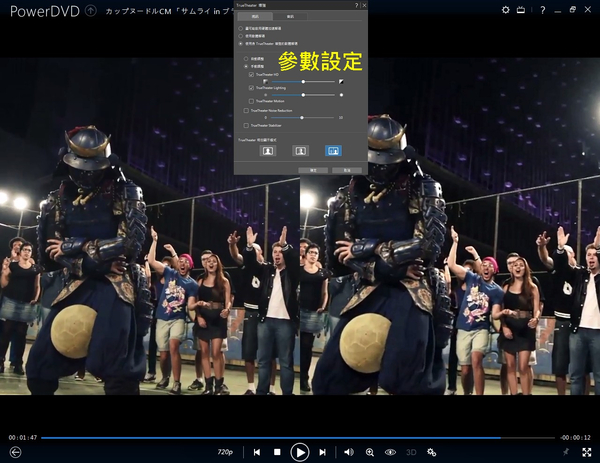Uncheck the TrueTheater HD checkbox
This screenshot has width=600, height=463.
251,74
